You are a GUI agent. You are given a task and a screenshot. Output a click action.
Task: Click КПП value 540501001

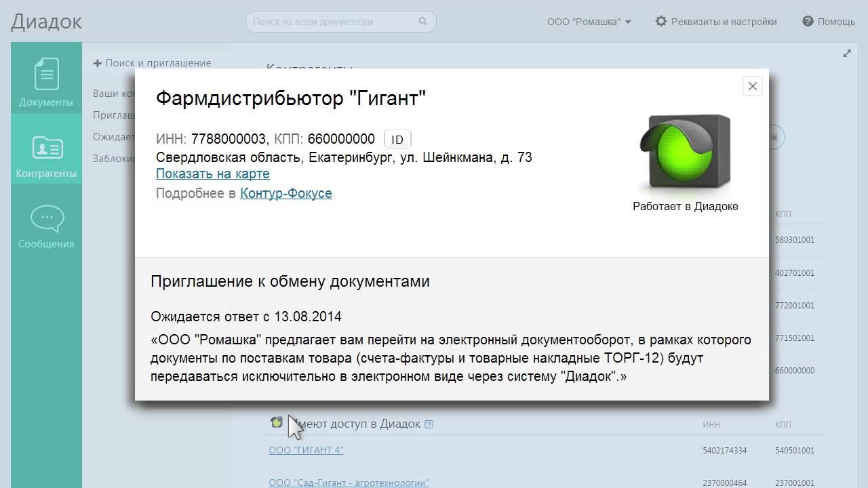coord(795,451)
